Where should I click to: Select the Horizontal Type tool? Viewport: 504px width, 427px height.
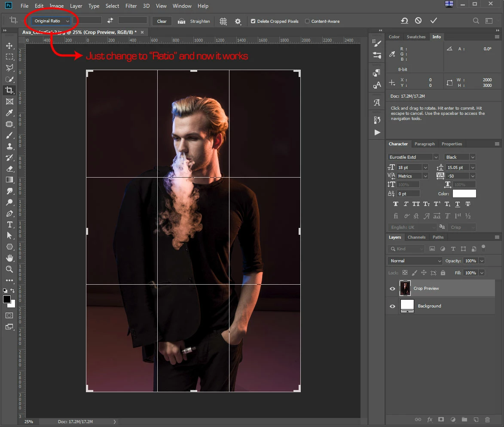coord(9,224)
